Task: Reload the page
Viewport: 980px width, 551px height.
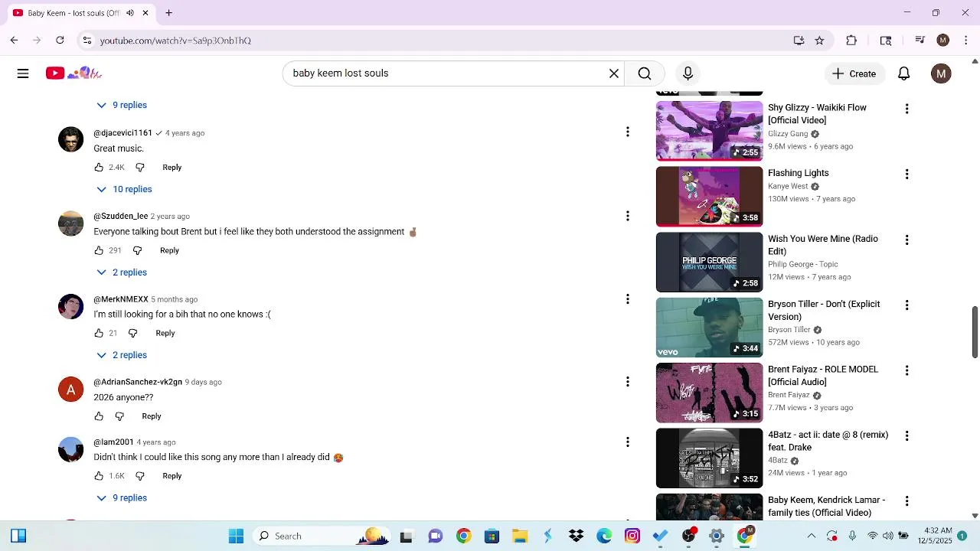Action: (60, 41)
